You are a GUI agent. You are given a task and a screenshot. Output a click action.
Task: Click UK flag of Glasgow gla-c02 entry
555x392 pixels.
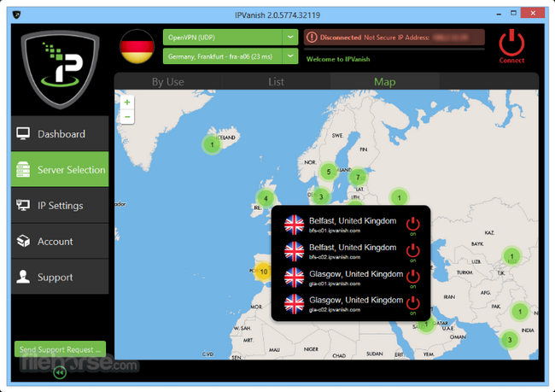point(294,304)
